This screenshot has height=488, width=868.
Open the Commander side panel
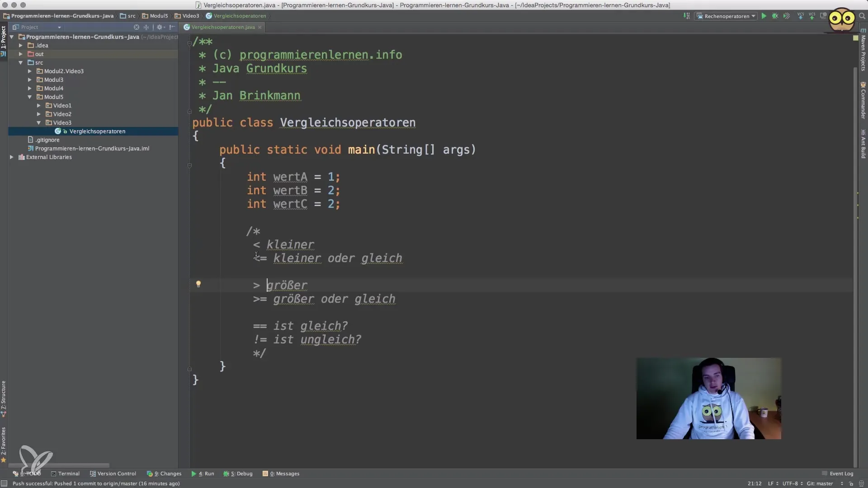[x=863, y=100]
